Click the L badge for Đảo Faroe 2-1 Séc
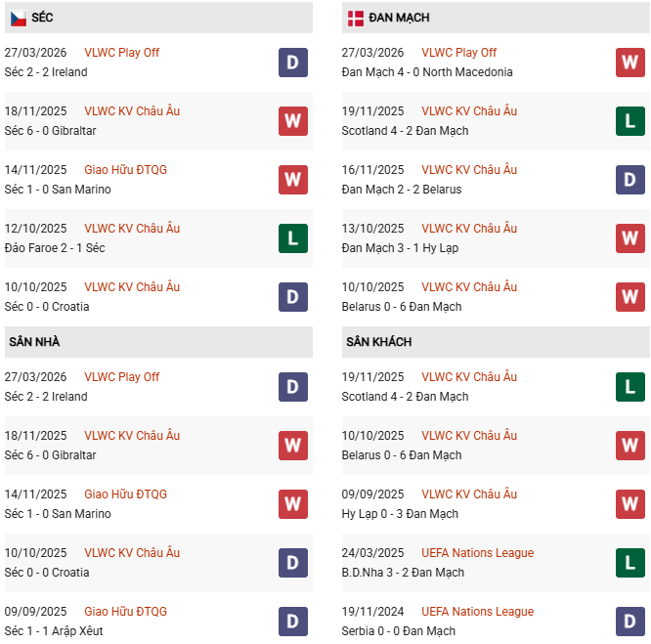 pyautogui.click(x=293, y=238)
